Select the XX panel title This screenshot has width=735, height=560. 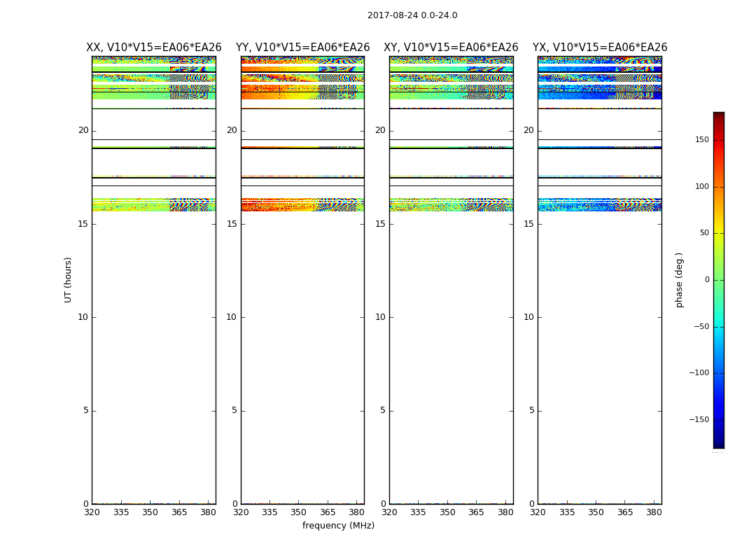point(153,48)
